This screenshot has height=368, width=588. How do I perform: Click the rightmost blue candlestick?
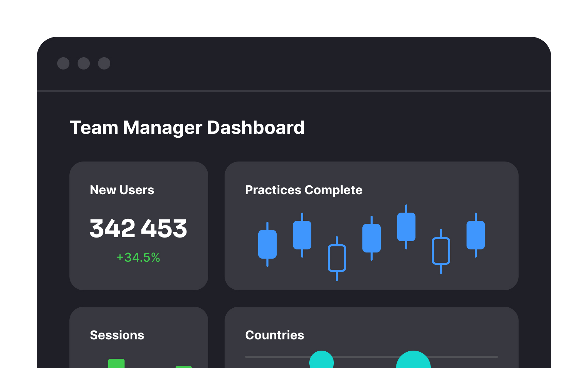pyautogui.click(x=475, y=233)
